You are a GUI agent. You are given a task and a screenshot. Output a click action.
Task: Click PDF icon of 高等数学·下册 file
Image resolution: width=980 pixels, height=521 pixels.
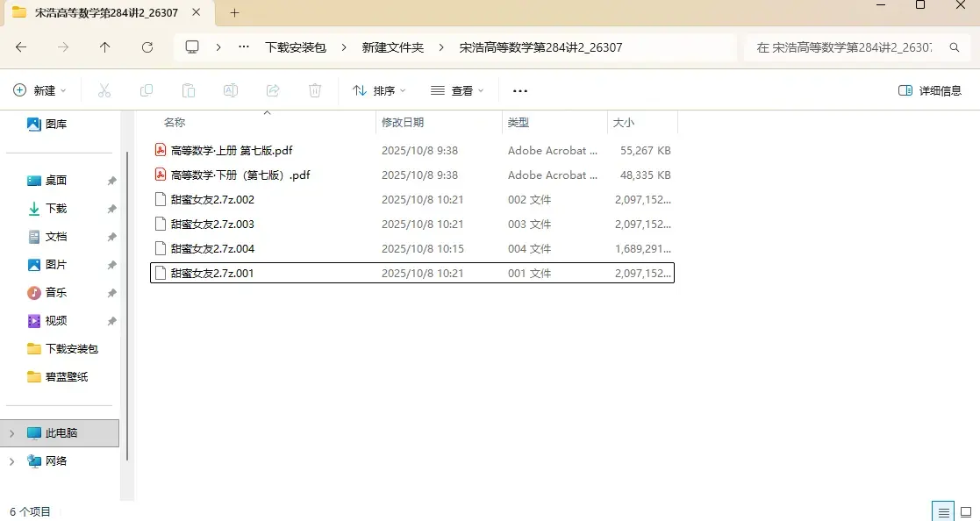[161, 175]
